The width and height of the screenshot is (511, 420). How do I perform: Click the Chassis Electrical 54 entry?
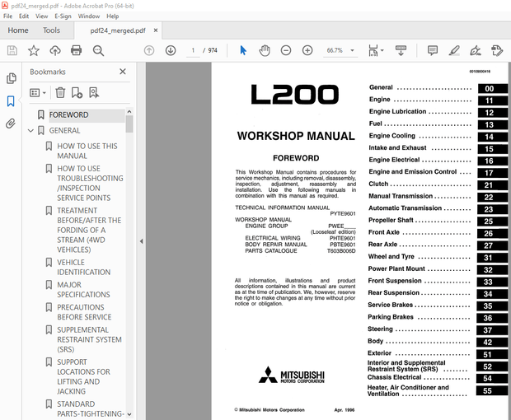437,378
